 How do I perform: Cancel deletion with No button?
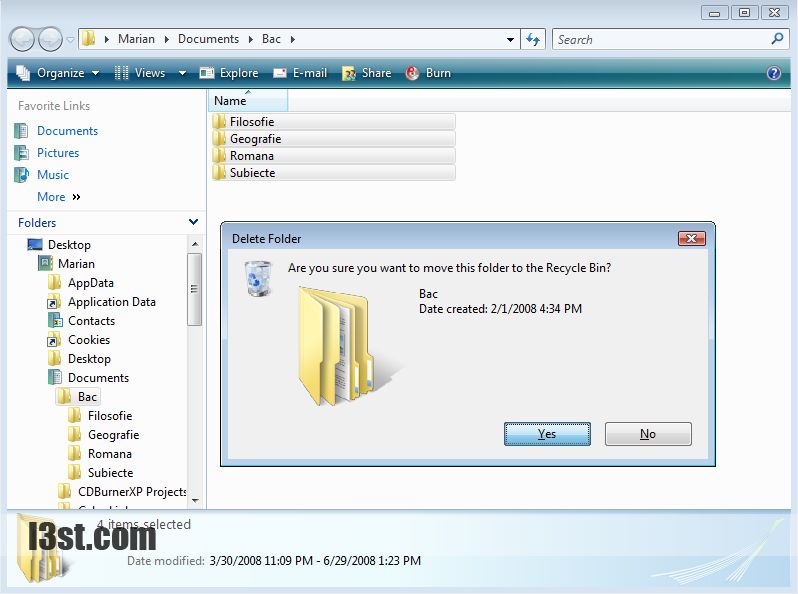(648, 434)
